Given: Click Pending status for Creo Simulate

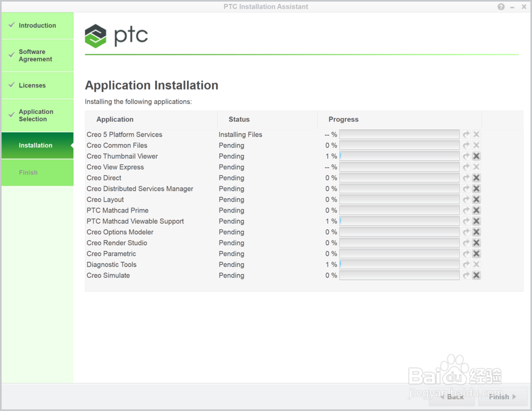Looking at the screenshot, I should tap(231, 275).
